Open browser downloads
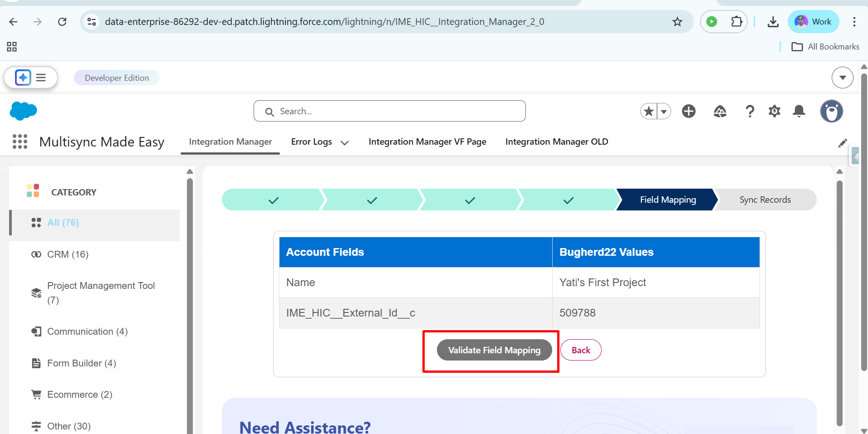This screenshot has height=434, width=868. 773,22
